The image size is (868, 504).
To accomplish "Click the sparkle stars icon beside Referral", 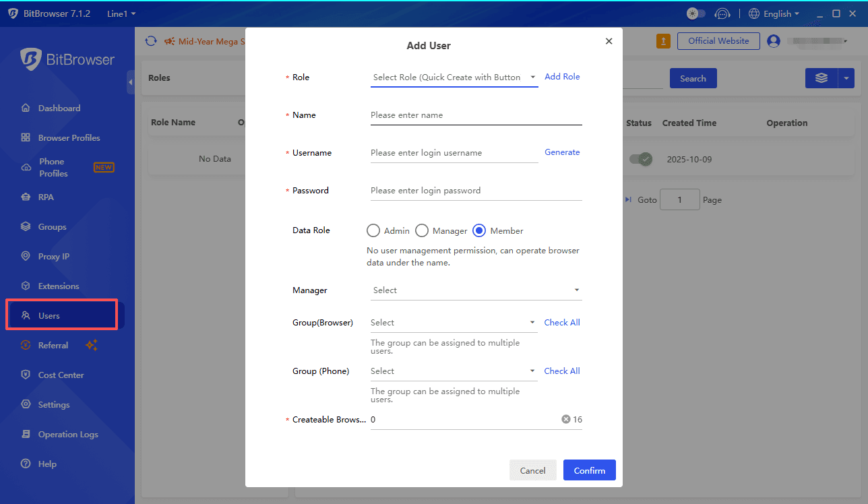I will click(x=92, y=345).
